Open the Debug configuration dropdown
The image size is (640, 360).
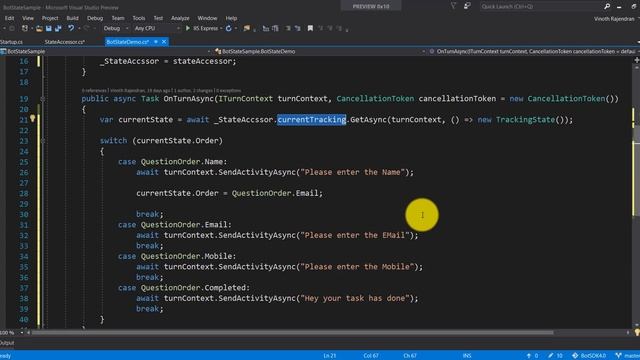116,28
